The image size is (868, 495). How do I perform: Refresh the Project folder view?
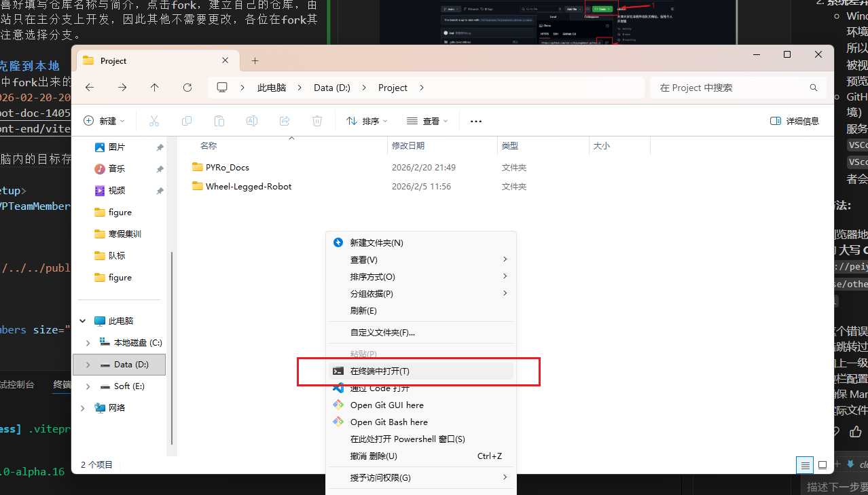click(187, 88)
